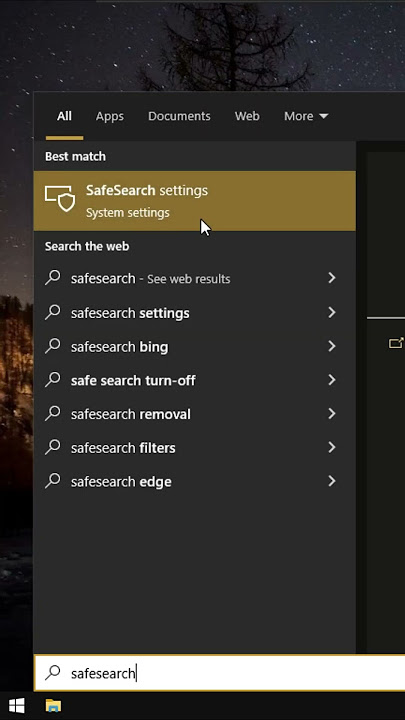This screenshot has width=405, height=720.
Task: Click magnifier icon beside 'safe search turn-off'
Action: point(53,379)
